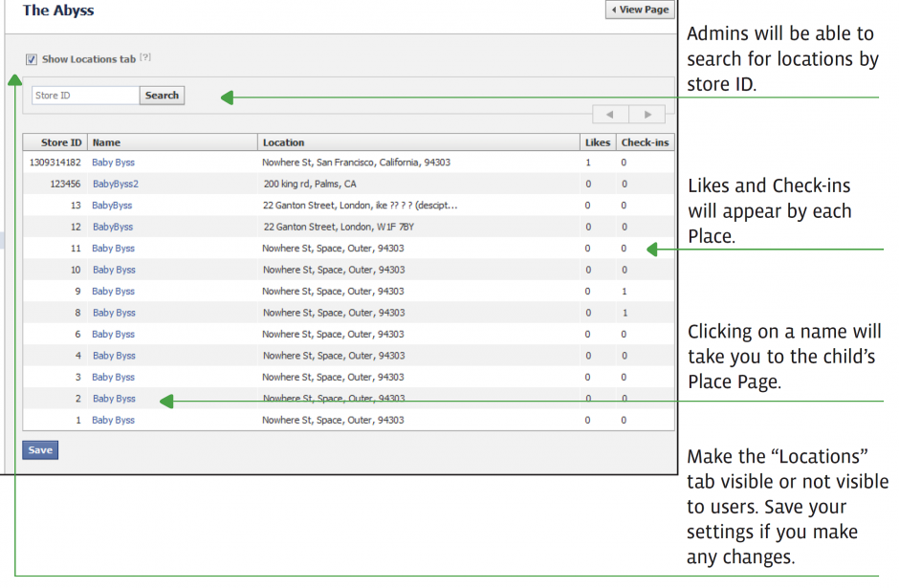Click the previous page arrow button
The width and height of the screenshot is (899, 588).
pyautogui.click(x=610, y=114)
